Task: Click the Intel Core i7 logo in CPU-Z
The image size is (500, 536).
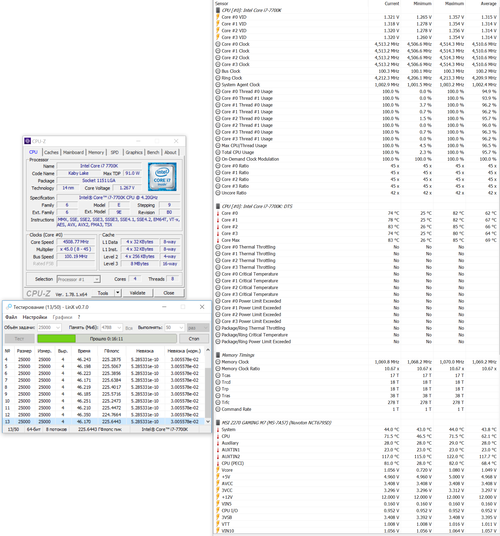Action: point(162,177)
